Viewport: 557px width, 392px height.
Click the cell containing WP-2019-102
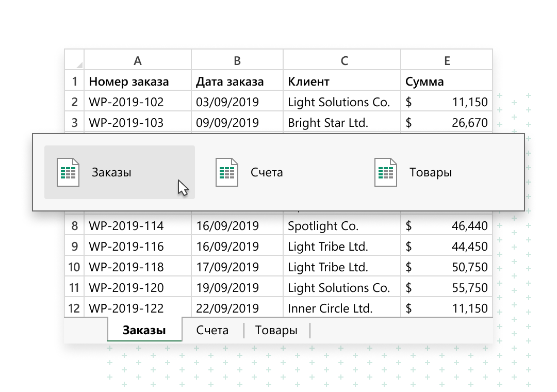pyautogui.click(x=126, y=102)
